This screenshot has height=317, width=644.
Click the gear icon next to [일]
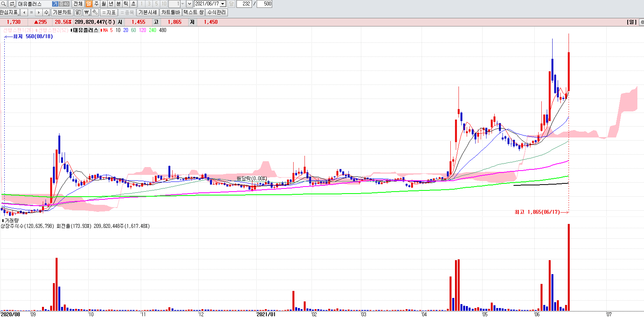point(641,22)
